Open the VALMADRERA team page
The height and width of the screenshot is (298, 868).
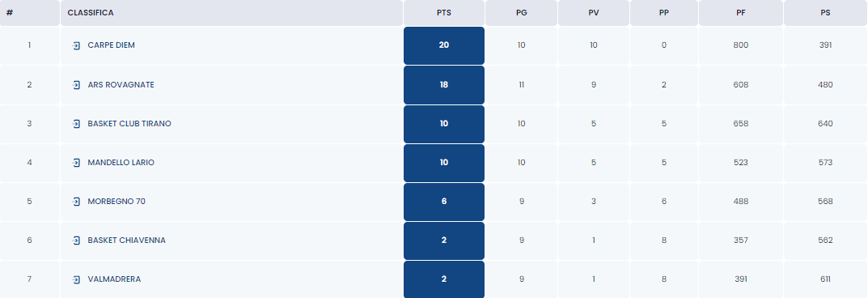[x=114, y=279]
